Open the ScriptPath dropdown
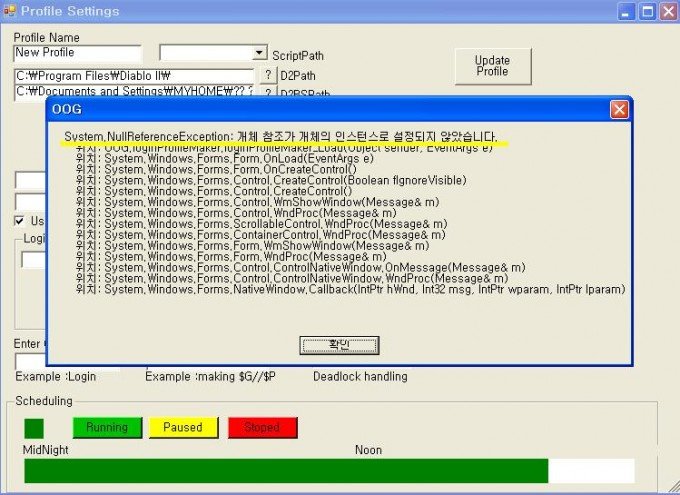 pos(259,53)
